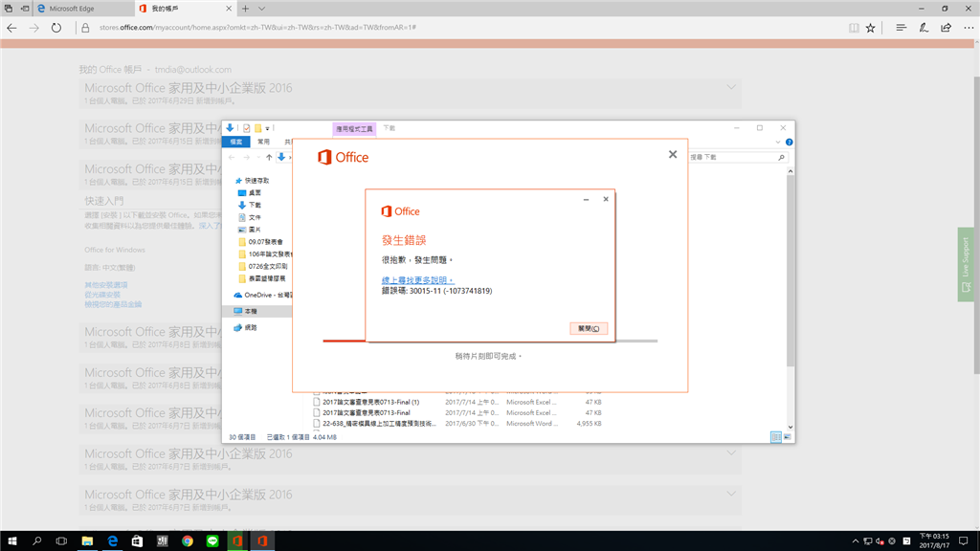The width and height of the screenshot is (980, 551).
Task: Open LINE from the taskbar
Action: point(212,541)
